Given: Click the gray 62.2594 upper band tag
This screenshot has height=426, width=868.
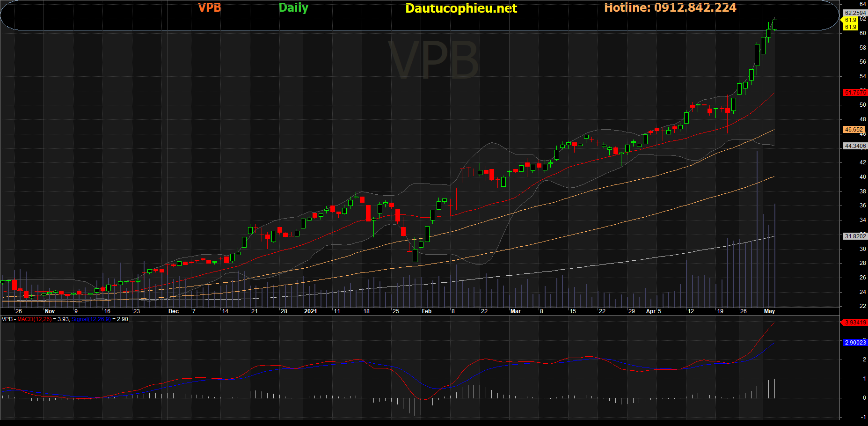Looking at the screenshot, I should click(x=855, y=13).
